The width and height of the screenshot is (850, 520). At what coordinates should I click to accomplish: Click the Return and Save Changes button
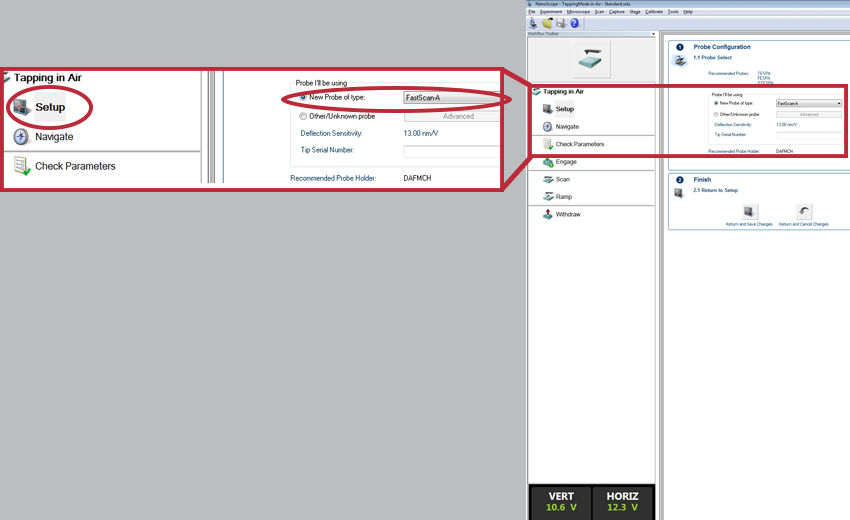coord(750,211)
